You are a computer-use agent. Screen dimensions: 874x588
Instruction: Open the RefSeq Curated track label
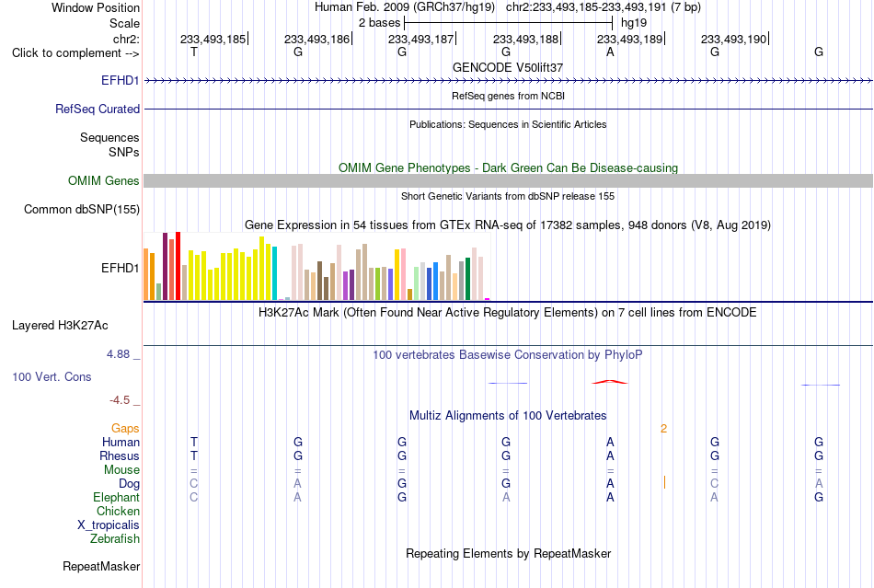click(97, 109)
